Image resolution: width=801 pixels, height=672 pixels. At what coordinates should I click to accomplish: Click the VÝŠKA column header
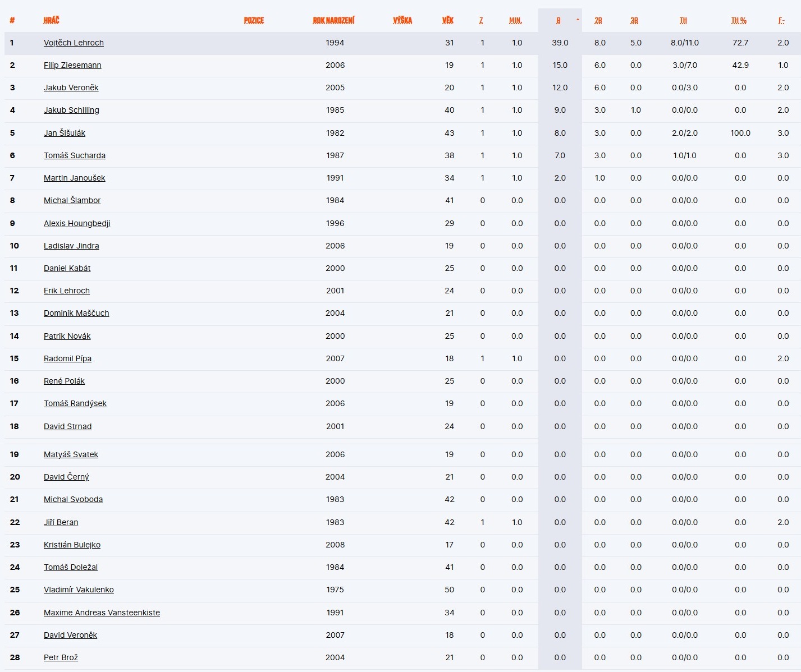[402, 21]
